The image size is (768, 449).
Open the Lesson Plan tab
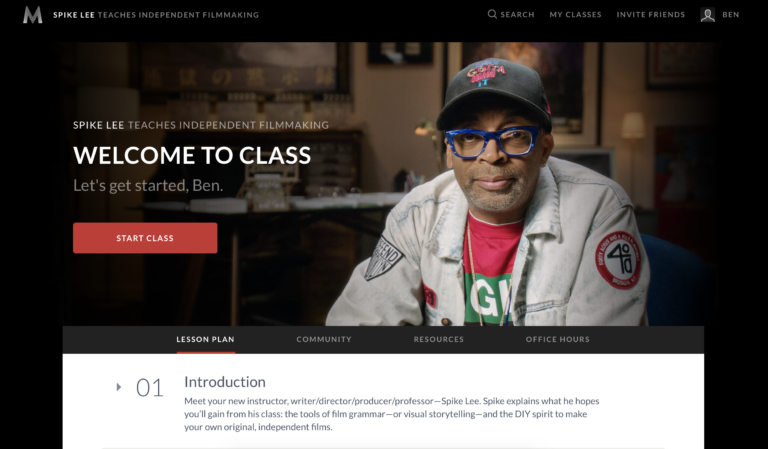205,339
